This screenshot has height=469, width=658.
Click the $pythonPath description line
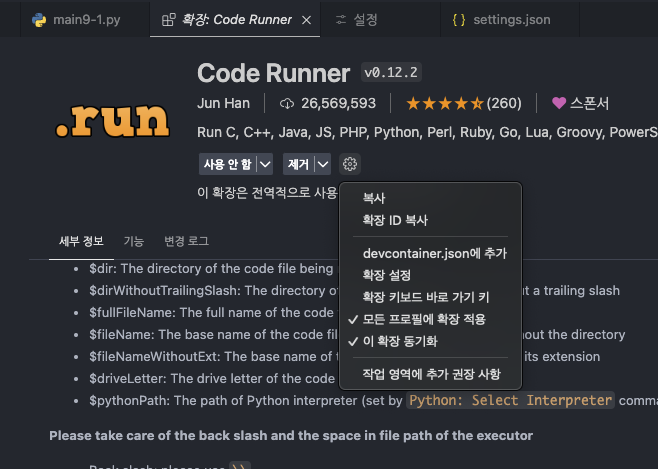click(x=245, y=400)
